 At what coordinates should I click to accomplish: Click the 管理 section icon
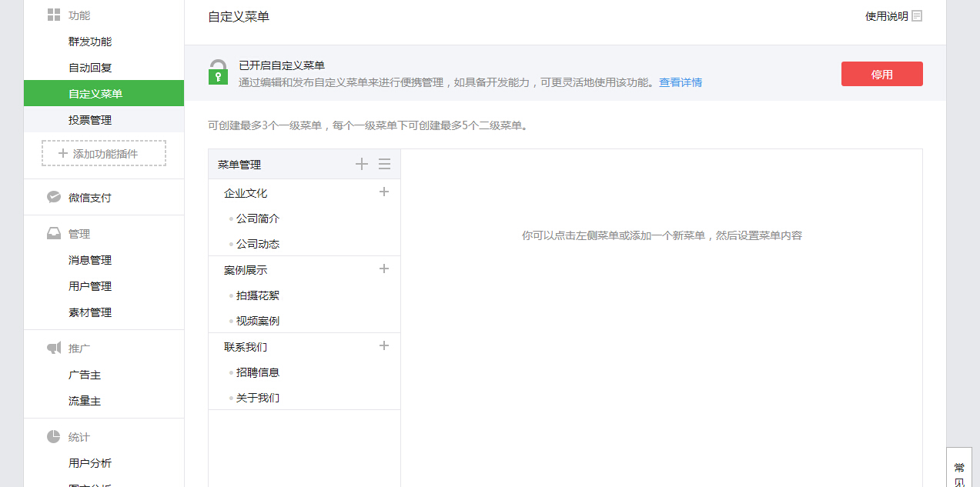[x=53, y=233]
